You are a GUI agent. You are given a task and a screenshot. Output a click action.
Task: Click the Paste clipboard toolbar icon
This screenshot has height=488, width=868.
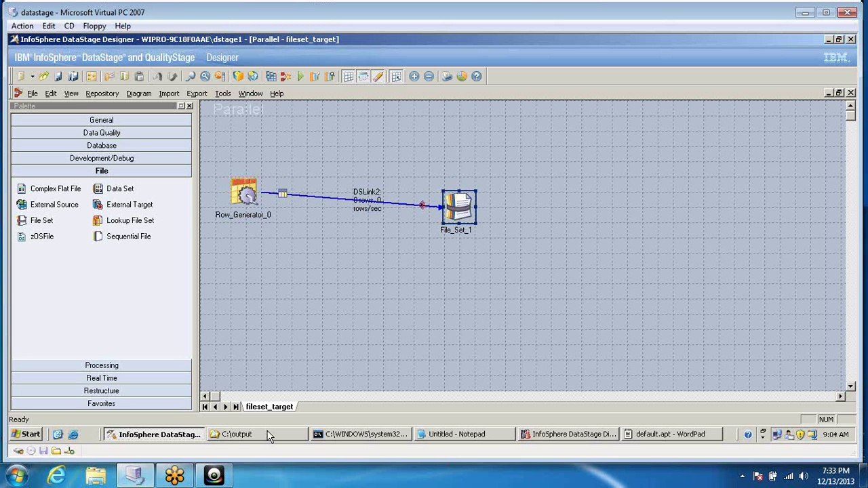(139, 77)
